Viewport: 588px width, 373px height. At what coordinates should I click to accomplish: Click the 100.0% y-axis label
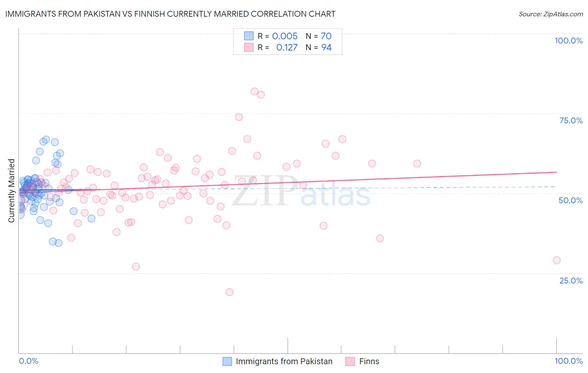click(568, 41)
